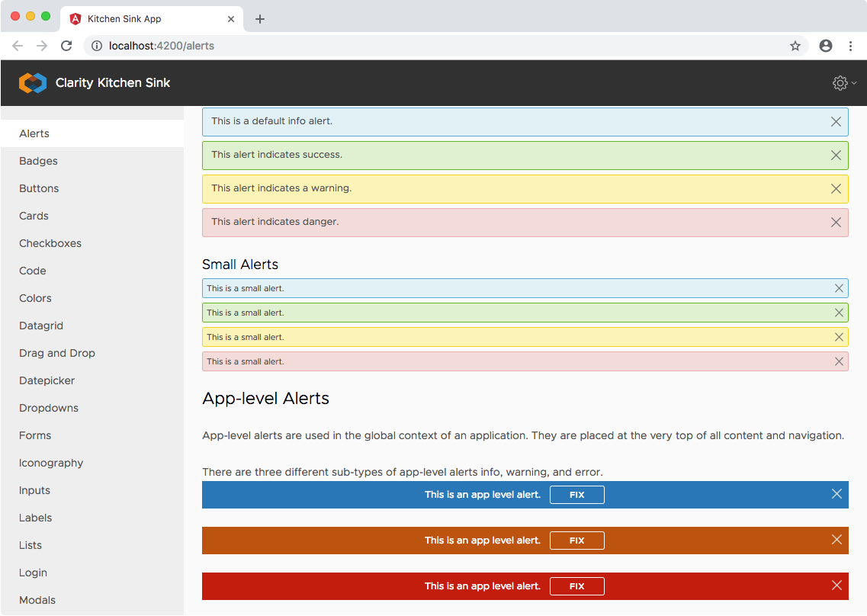The image size is (867, 616).
Task: Open the settings gear dropdown in header
Action: coord(844,83)
